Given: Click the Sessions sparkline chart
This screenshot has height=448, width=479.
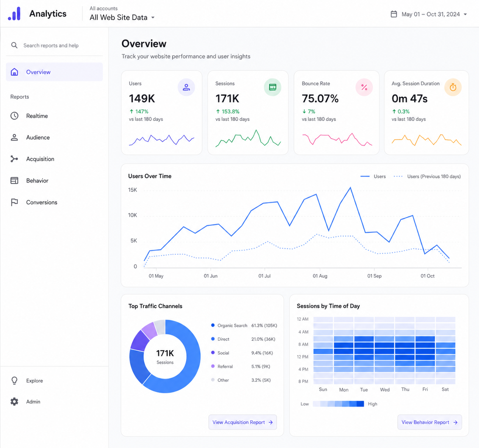Looking at the screenshot, I should point(248,139).
